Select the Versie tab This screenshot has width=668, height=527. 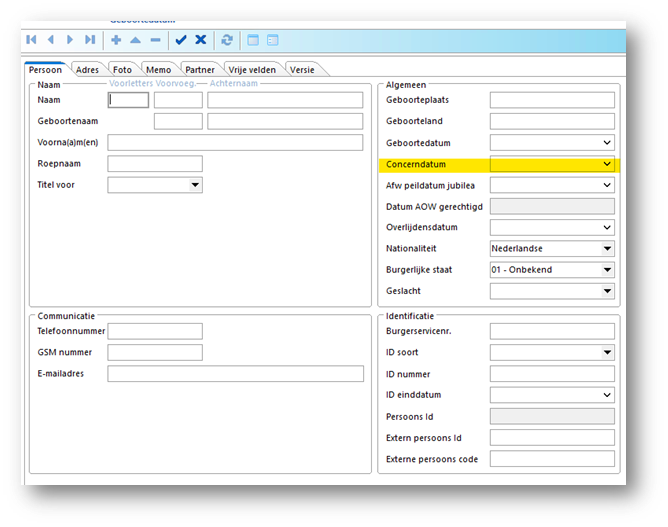tap(302, 70)
